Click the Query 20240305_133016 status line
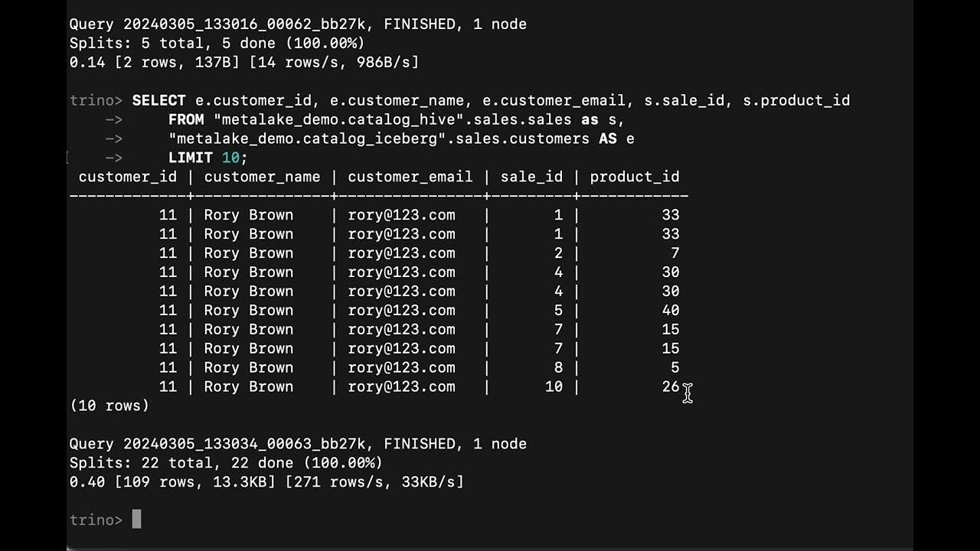 (298, 24)
